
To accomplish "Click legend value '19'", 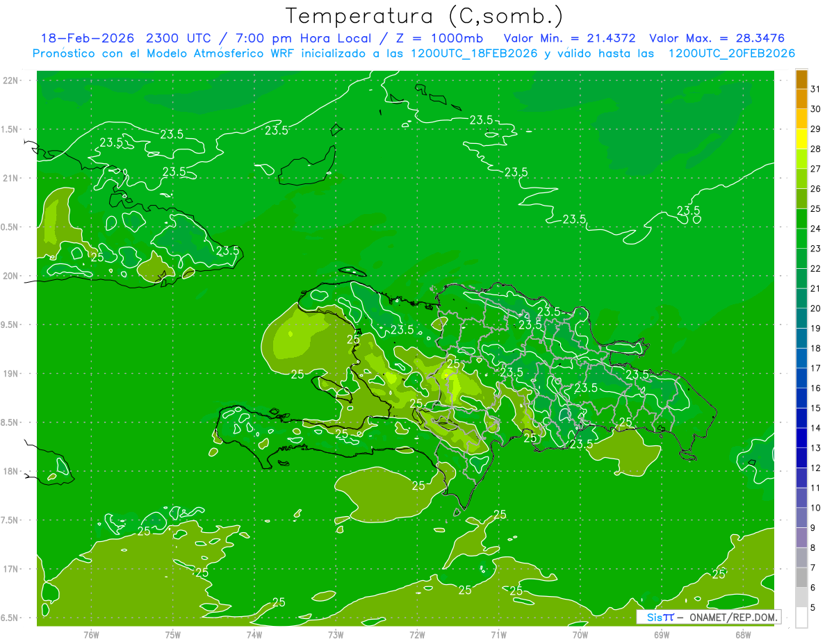I will pyautogui.click(x=815, y=329).
